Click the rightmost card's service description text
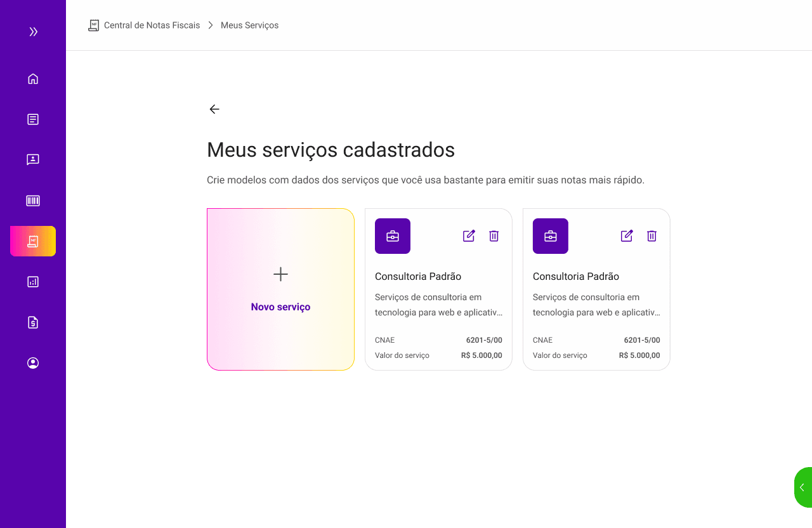 tap(596, 305)
